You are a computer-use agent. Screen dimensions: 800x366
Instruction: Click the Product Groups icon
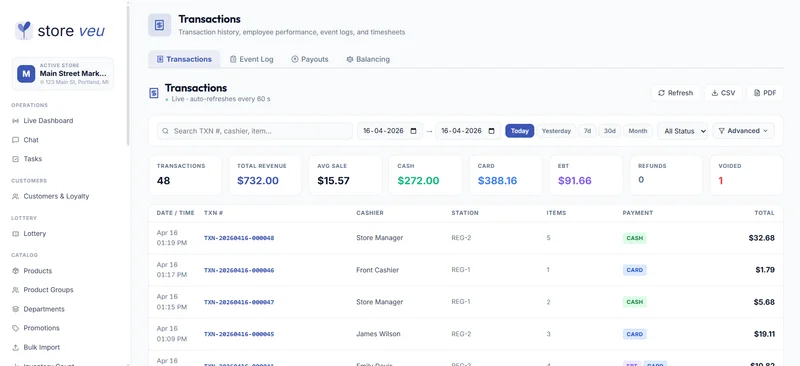[15, 290]
